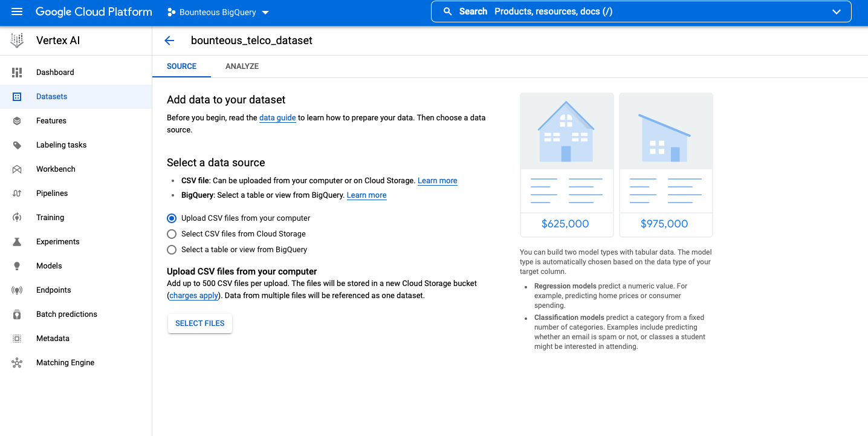Open the charges apply link
868x436 pixels.
(x=194, y=296)
